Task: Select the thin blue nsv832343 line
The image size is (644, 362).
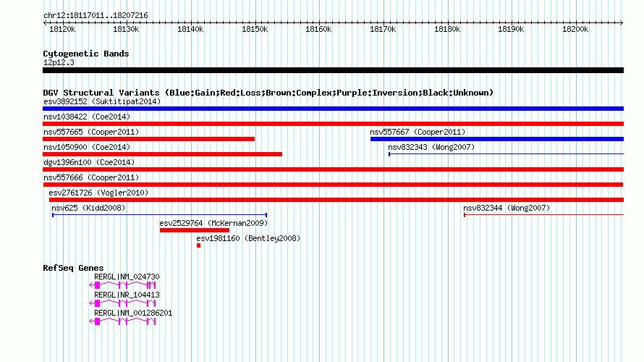Action: tap(506, 154)
